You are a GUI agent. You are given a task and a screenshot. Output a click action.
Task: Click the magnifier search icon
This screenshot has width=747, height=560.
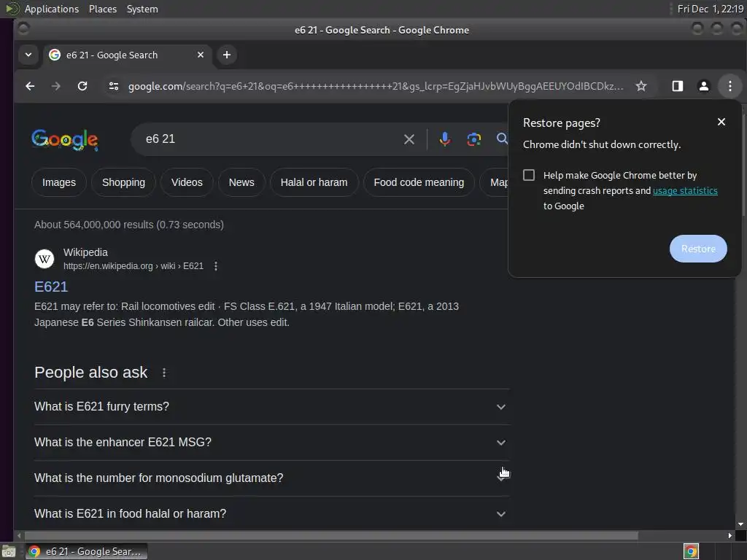point(502,139)
